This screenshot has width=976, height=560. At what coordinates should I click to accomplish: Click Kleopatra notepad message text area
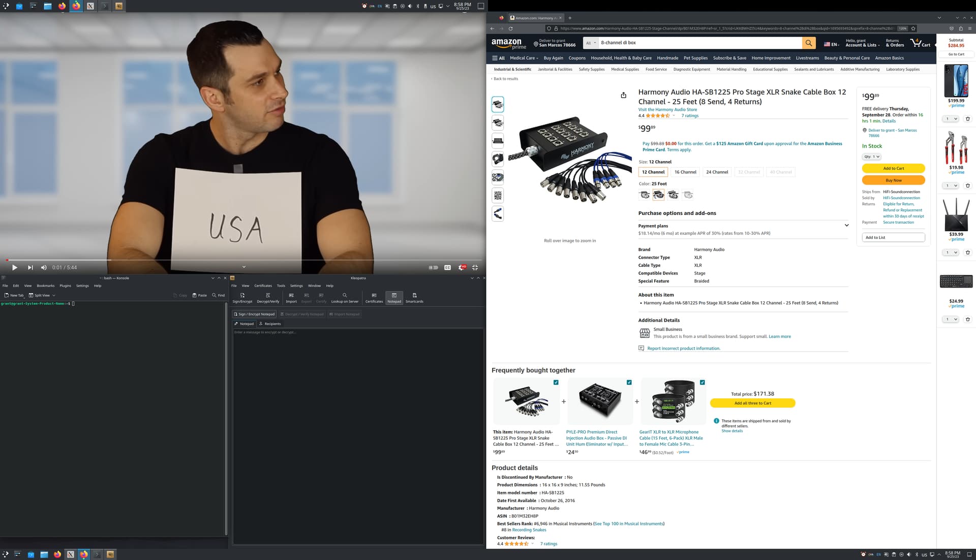358,436
